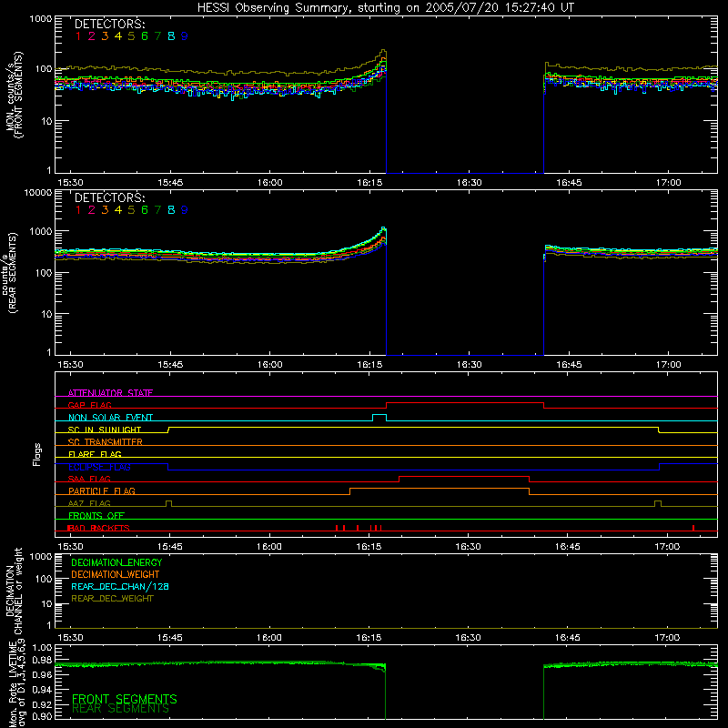Click the AA7 FLAG label
This screenshot has height=728, width=728.
[89, 503]
